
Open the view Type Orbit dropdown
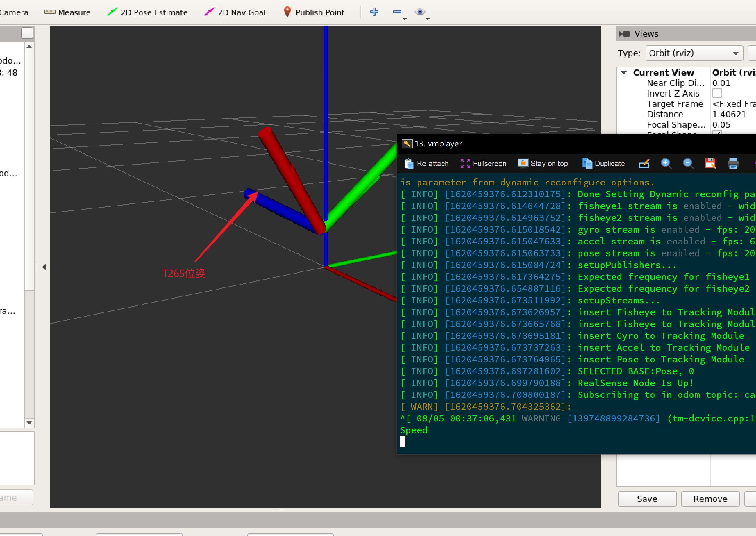click(x=694, y=53)
